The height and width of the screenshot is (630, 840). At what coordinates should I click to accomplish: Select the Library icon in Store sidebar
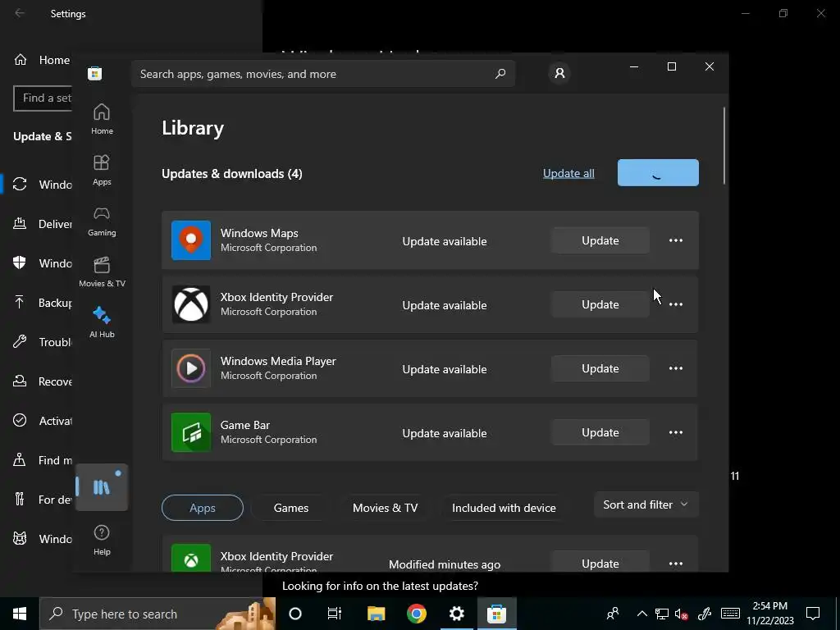[x=102, y=487]
